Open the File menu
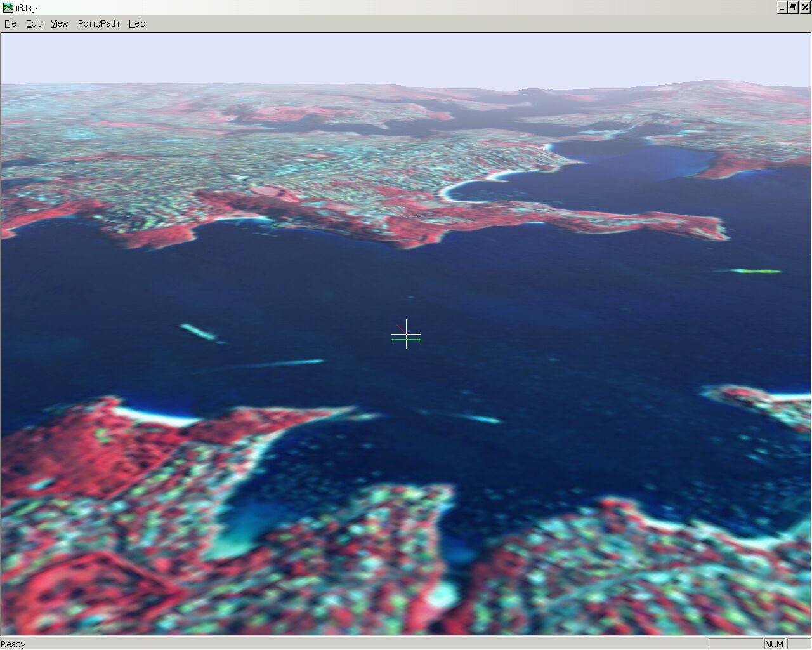The width and height of the screenshot is (812, 650). [x=10, y=23]
